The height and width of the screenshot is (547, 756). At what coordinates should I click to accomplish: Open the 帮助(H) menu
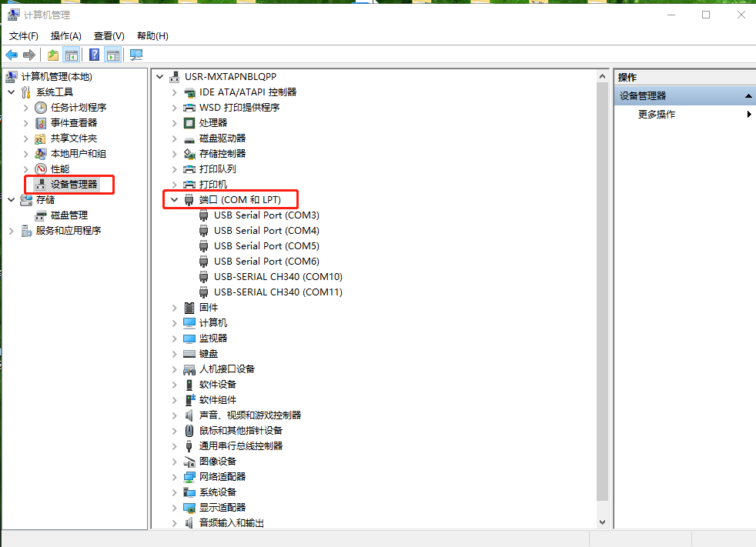click(152, 36)
